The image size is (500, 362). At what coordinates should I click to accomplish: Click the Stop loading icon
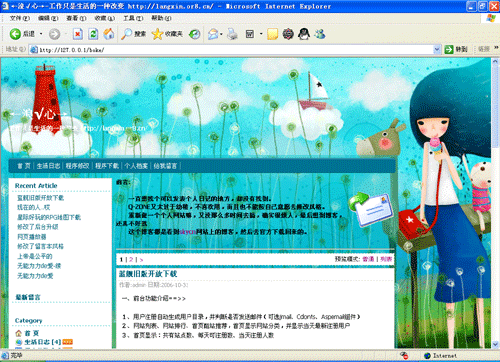click(x=78, y=34)
